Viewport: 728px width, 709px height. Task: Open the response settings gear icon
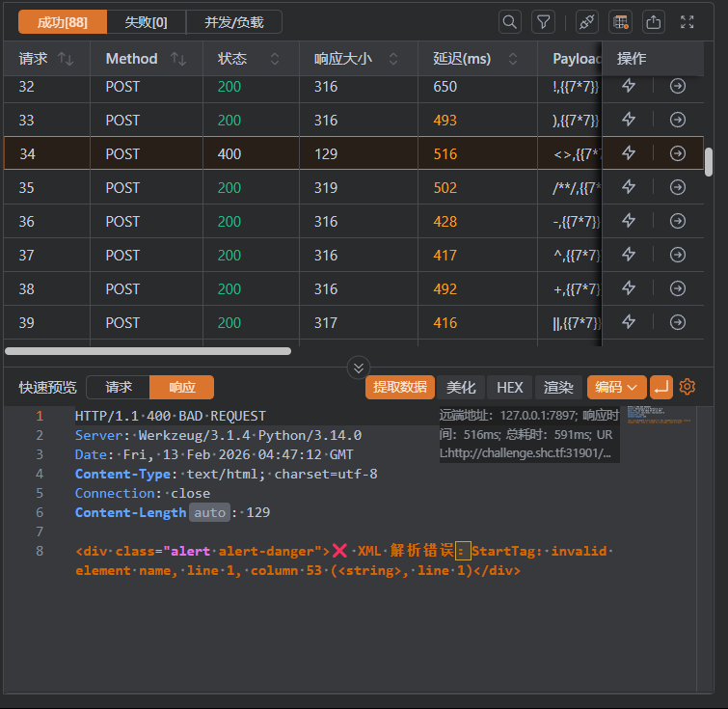[x=688, y=387]
